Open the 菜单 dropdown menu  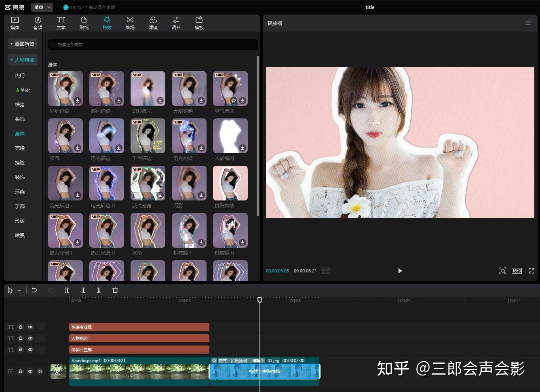point(42,7)
